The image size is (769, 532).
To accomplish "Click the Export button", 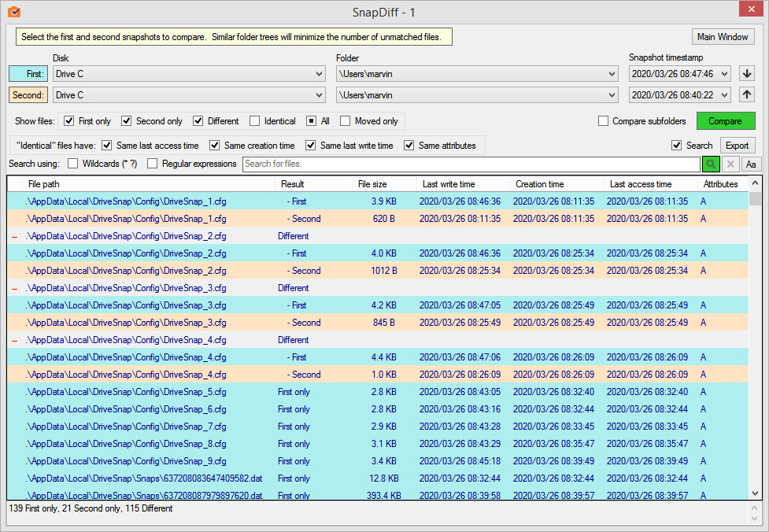I will click(737, 145).
